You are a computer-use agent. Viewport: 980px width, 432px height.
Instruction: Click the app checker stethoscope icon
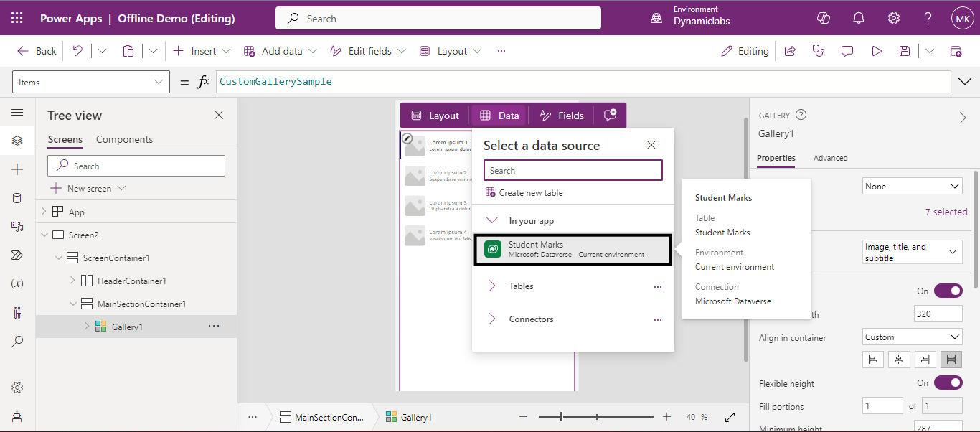click(818, 51)
